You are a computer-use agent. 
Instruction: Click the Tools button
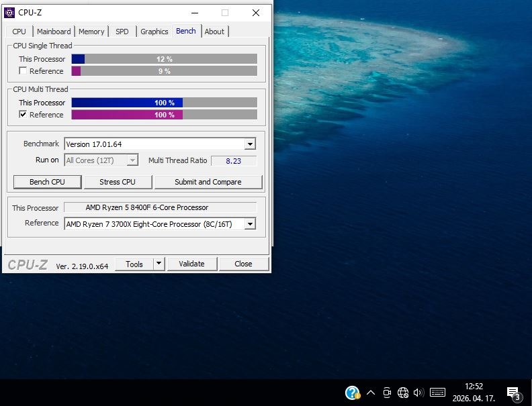click(134, 264)
